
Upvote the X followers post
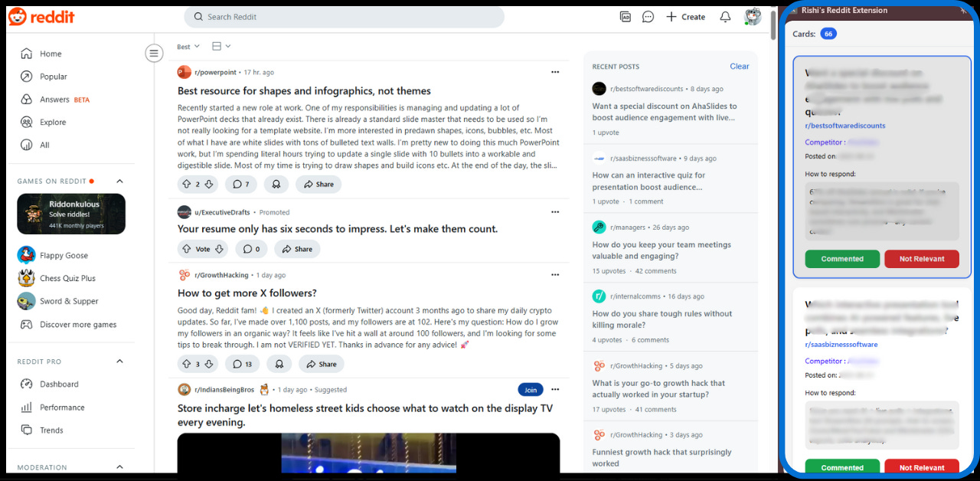pyautogui.click(x=186, y=364)
